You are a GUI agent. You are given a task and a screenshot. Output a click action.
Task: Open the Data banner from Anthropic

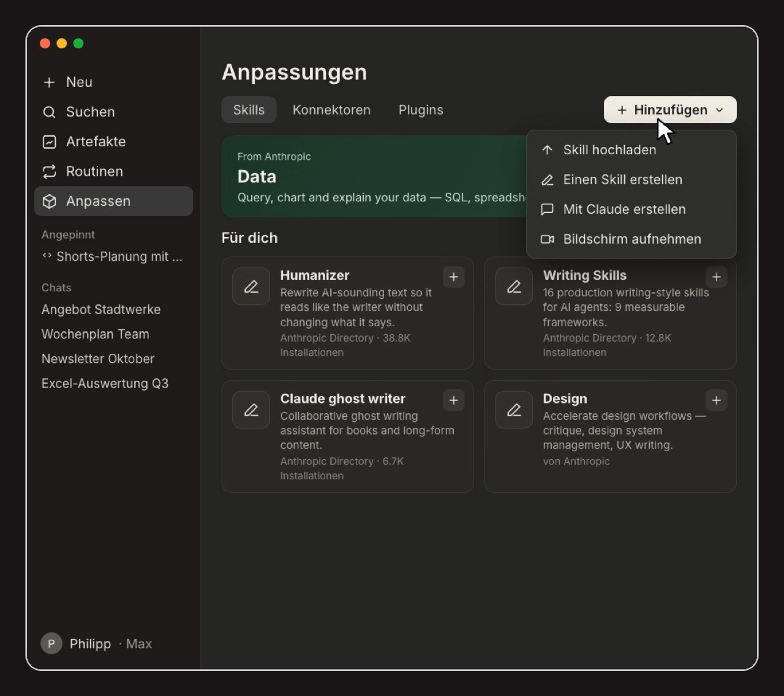point(374,177)
